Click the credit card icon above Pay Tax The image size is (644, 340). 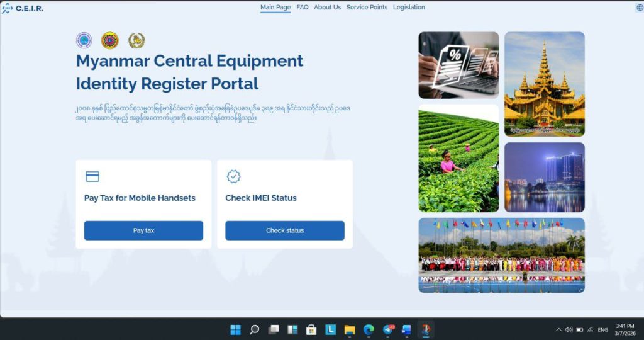tap(92, 176)
